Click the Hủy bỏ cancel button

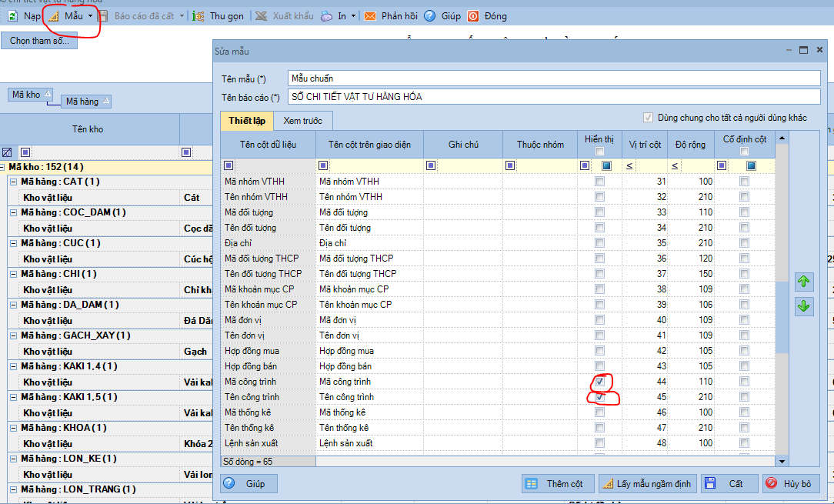click(790, 484)
